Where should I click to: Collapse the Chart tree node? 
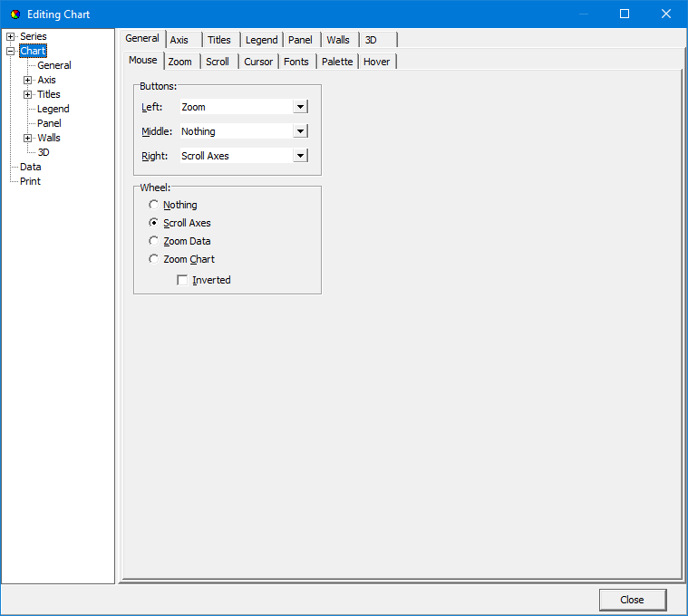click(x=11, y=51)
